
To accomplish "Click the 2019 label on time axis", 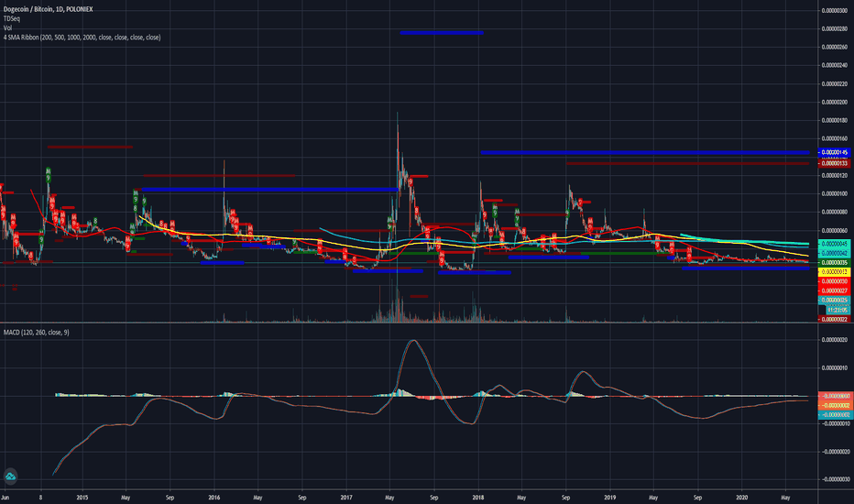I will pyautogui.click(x=610, y=498).
